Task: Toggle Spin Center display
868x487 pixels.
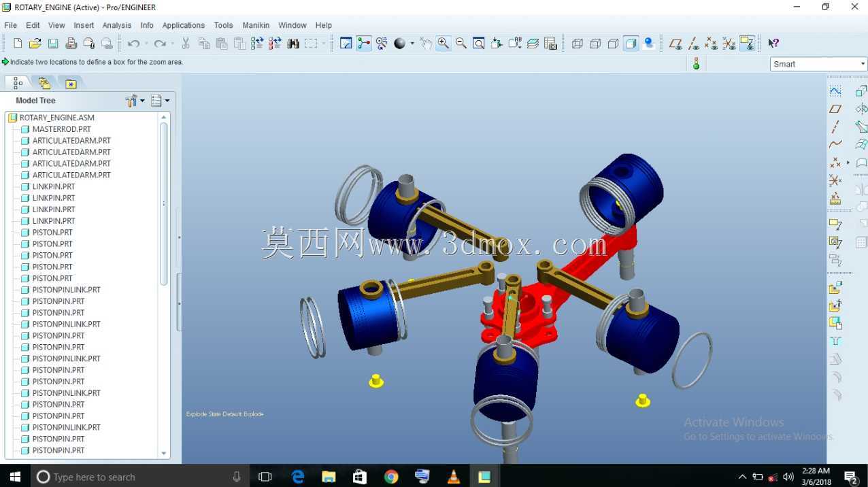Action: point(364,44)
